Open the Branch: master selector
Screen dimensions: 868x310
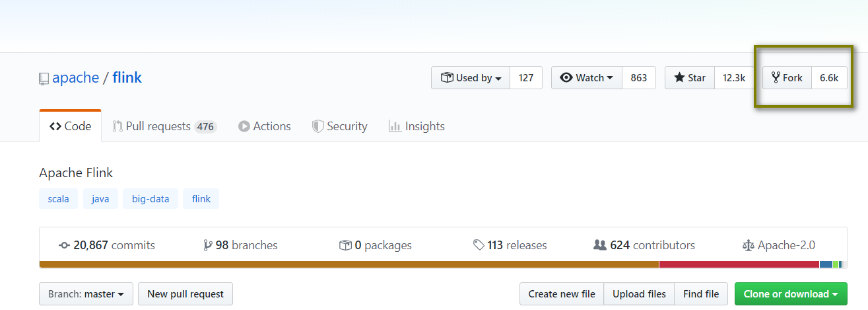(86, 294)
